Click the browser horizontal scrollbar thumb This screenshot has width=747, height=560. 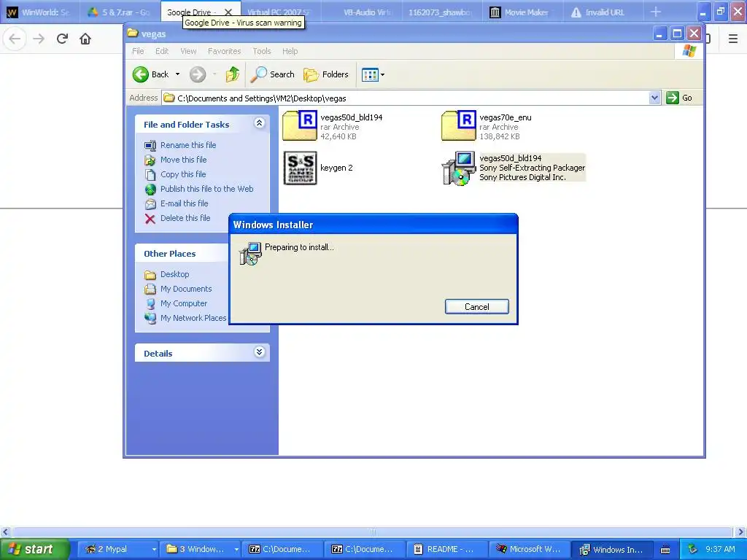pos(373,532)
